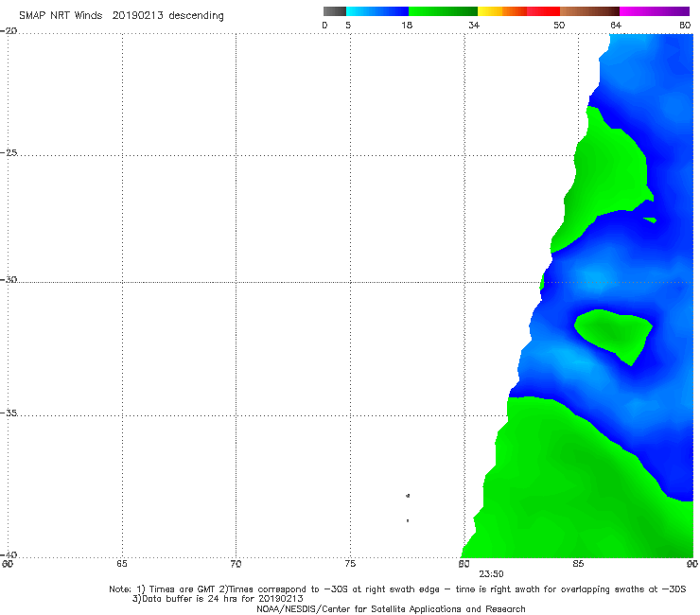The height and width of the screenshot is (615, 700).
Task: Click the colorbar label '18'
Action: click(x=407, y=26)
